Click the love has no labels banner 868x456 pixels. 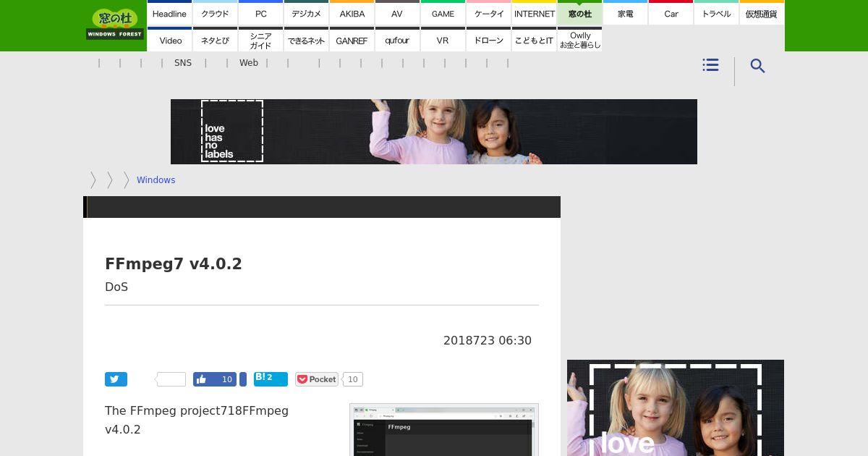(434, 132)
